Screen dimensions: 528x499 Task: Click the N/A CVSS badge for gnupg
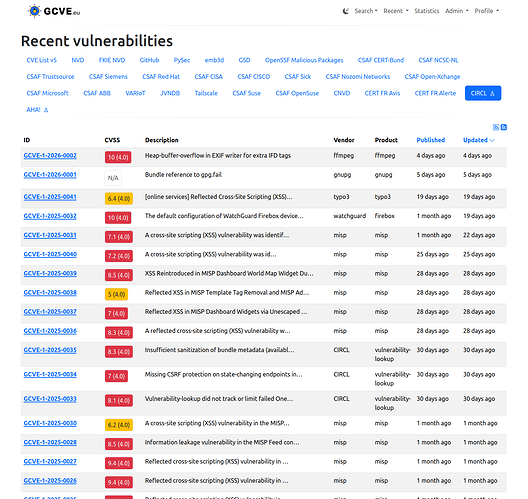(113, 178)
